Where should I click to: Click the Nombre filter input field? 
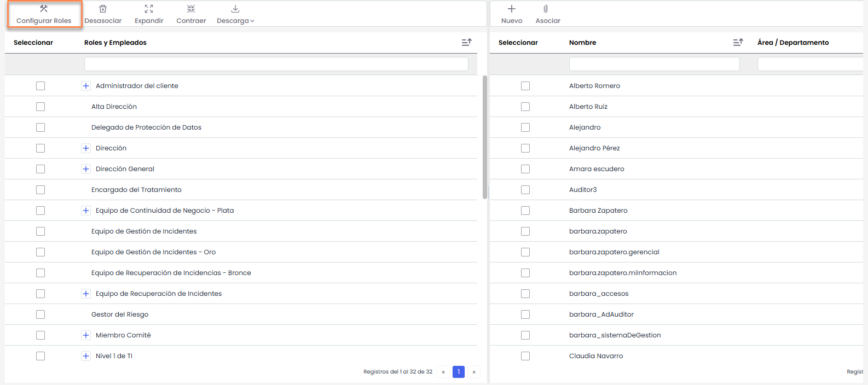[654, 64]
